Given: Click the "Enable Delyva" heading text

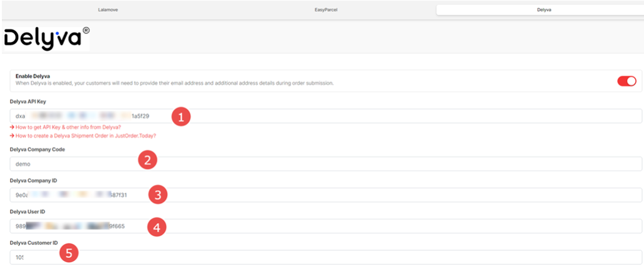Looking at the screenshot, I should [33, 77].
